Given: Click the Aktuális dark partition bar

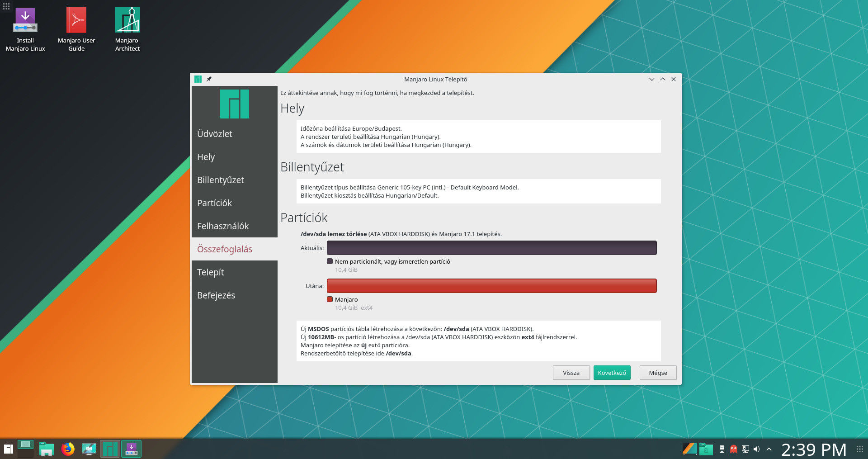Looking at the screenshot, I should coord(491,248).
